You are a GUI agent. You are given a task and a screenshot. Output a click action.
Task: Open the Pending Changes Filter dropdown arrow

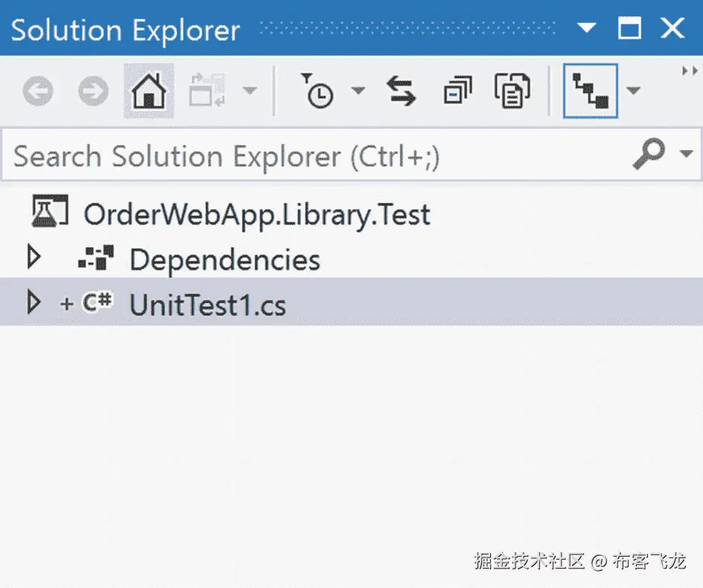[359, 91]
